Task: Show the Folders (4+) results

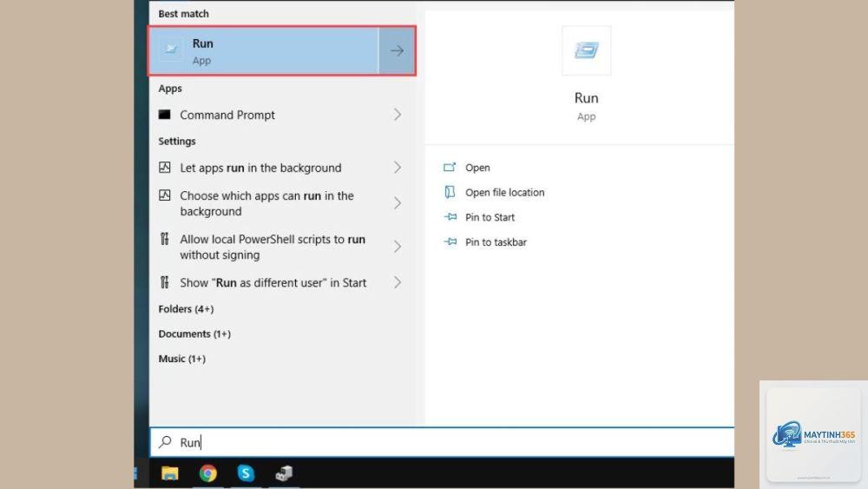Action: (186, 309)
